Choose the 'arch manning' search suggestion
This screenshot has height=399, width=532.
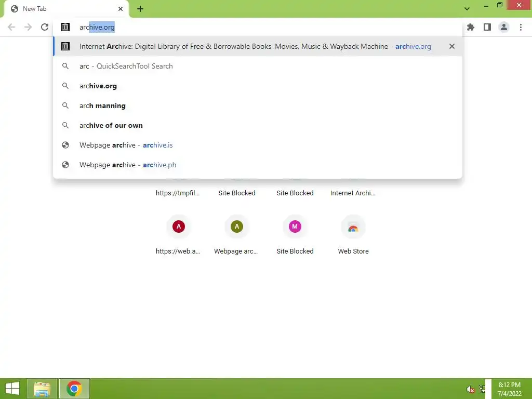(x=258, y=105)
